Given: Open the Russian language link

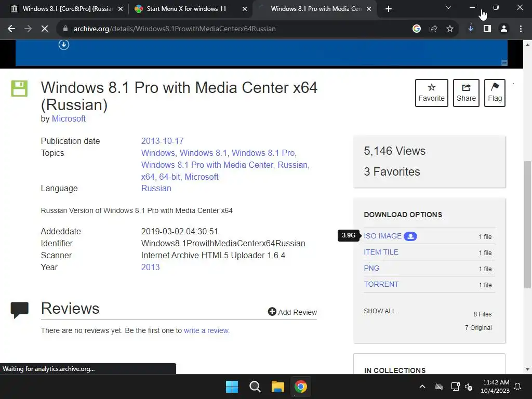Looking at the screenshot, I should [x=156, y=188].
